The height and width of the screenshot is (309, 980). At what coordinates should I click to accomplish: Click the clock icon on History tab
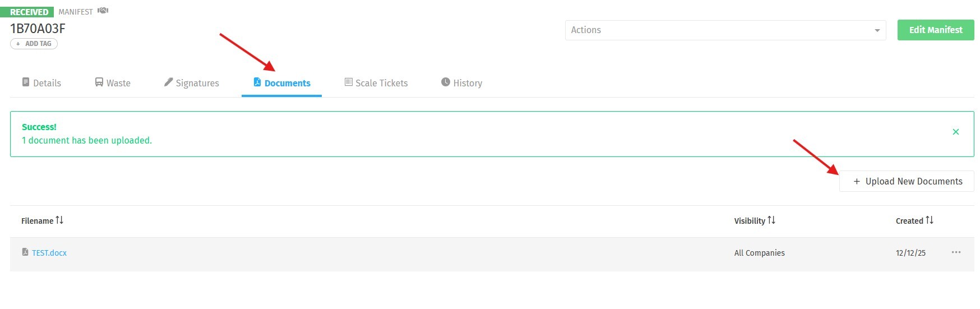point(446,82)
